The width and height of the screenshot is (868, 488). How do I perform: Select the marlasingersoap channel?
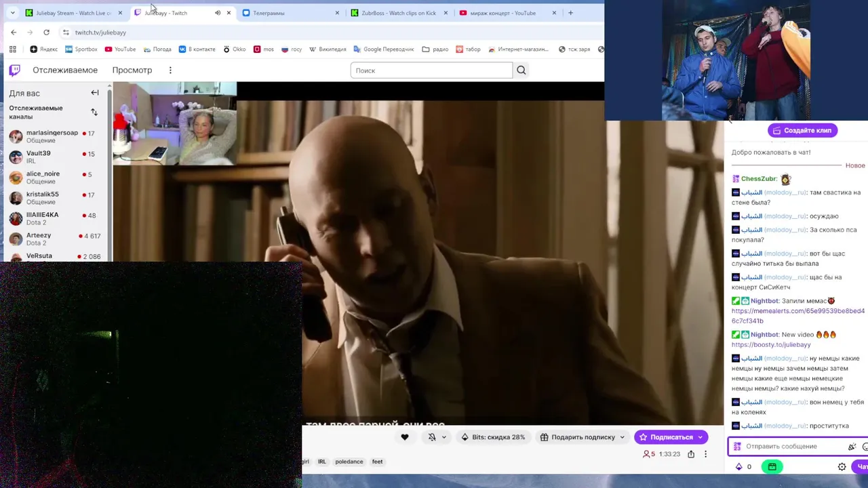point(56,136)
